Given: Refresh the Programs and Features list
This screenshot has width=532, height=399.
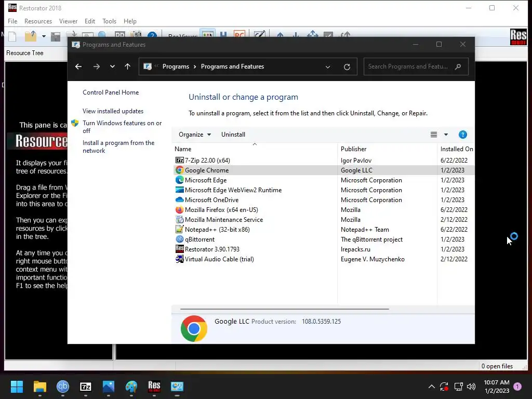Looking at the screenshot, I should pos(347,67).
